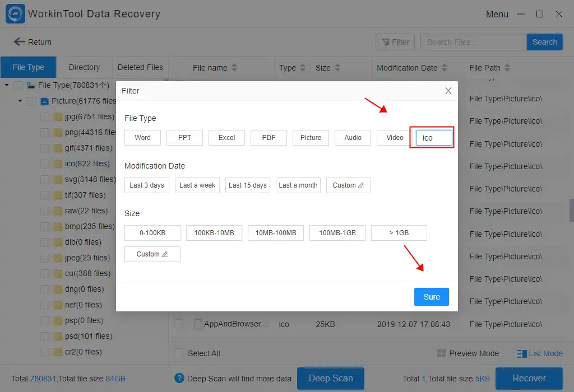Maximize the application window
The width and height of the screenshot is (574, 392).
[540, 14]
